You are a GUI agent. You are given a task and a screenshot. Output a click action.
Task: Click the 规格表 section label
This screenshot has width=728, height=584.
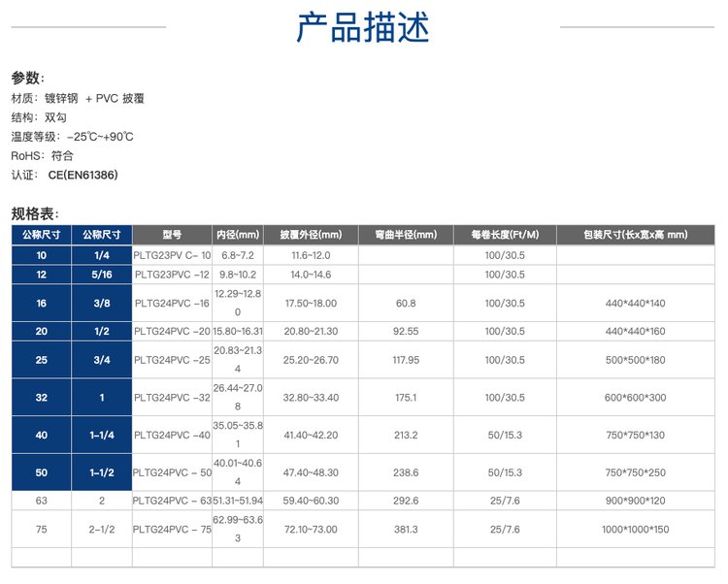pyautogui.click(x=35, y=213)
